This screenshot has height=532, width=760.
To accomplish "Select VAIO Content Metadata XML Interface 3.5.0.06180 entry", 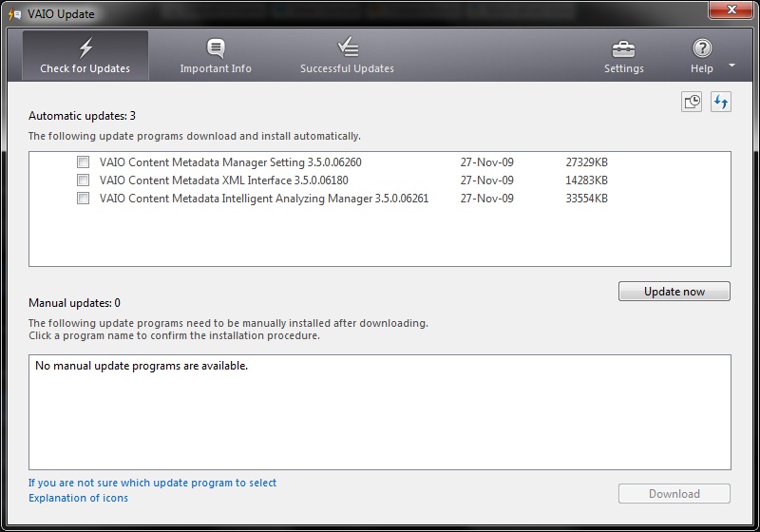I will [223, 180].
